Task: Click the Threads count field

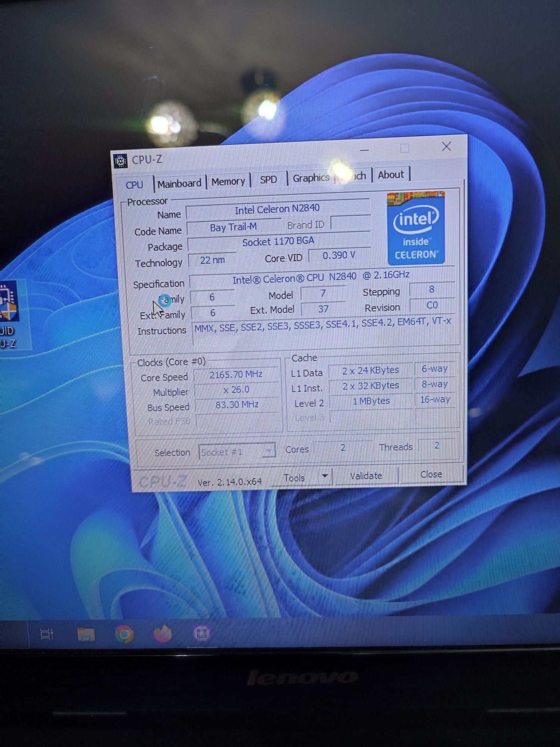Action: tap(437, 446)
